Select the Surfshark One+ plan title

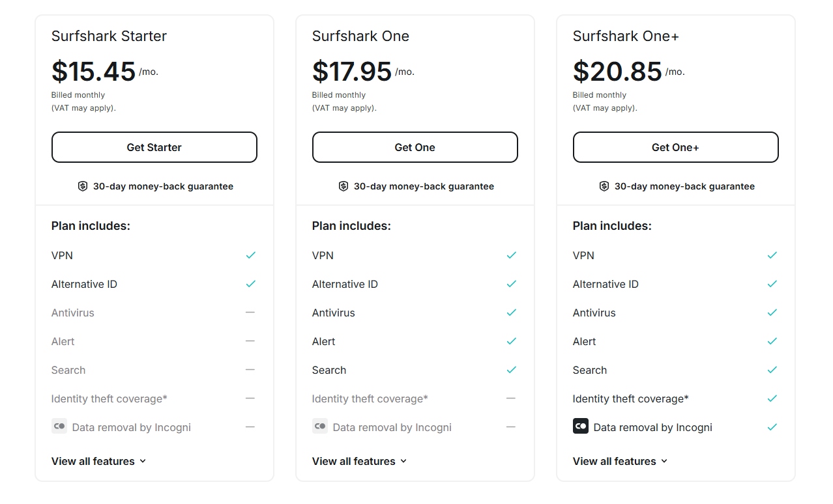pyautogui.click(x=625, y=36)
